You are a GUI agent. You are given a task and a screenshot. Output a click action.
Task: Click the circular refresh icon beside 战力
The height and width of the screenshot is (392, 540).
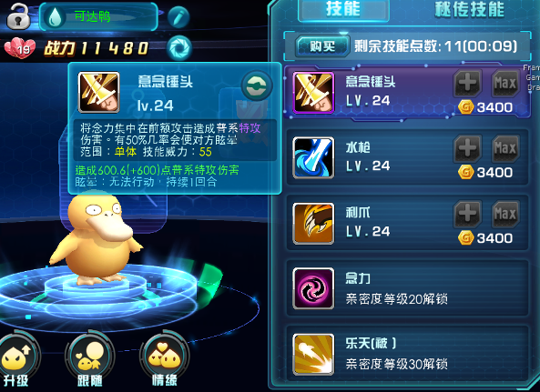[179, 47]
